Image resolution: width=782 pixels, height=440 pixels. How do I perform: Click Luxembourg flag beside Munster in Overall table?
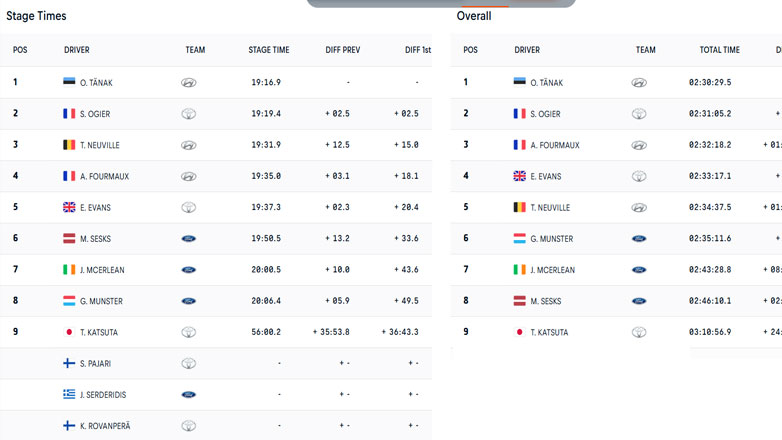519,239
